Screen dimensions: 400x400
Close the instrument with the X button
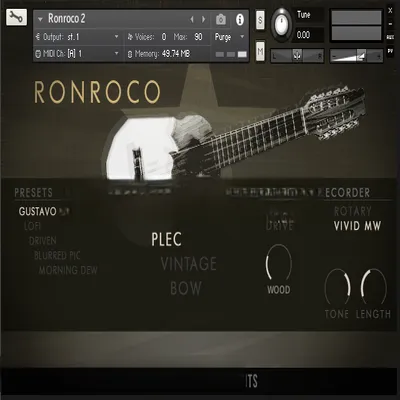[x=390, y=11]
